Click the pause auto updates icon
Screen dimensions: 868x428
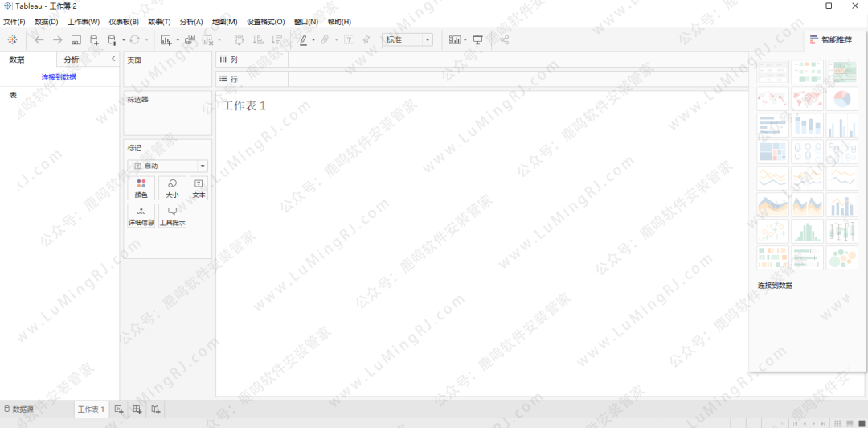point(112,40)
